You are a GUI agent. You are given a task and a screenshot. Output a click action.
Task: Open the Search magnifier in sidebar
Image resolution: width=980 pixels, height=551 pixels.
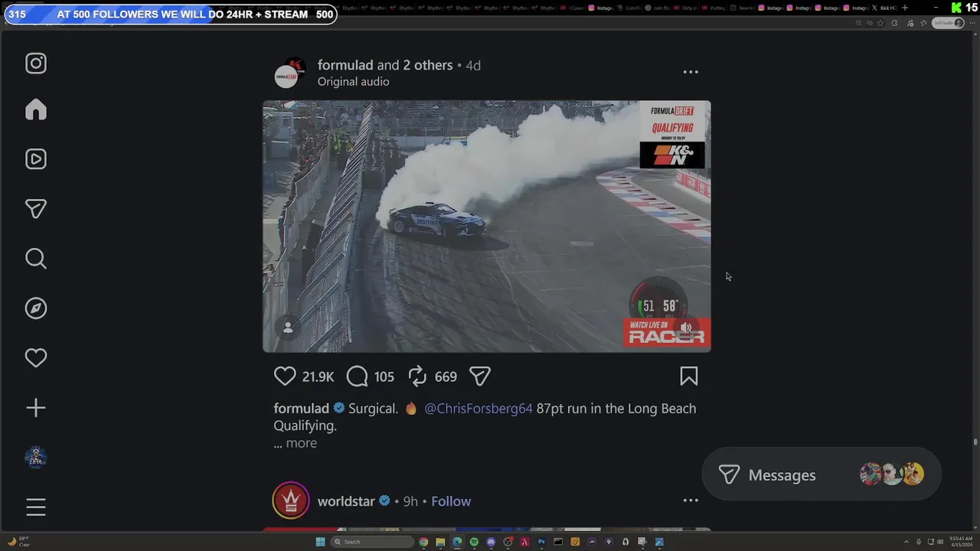[x=36, y=259]
